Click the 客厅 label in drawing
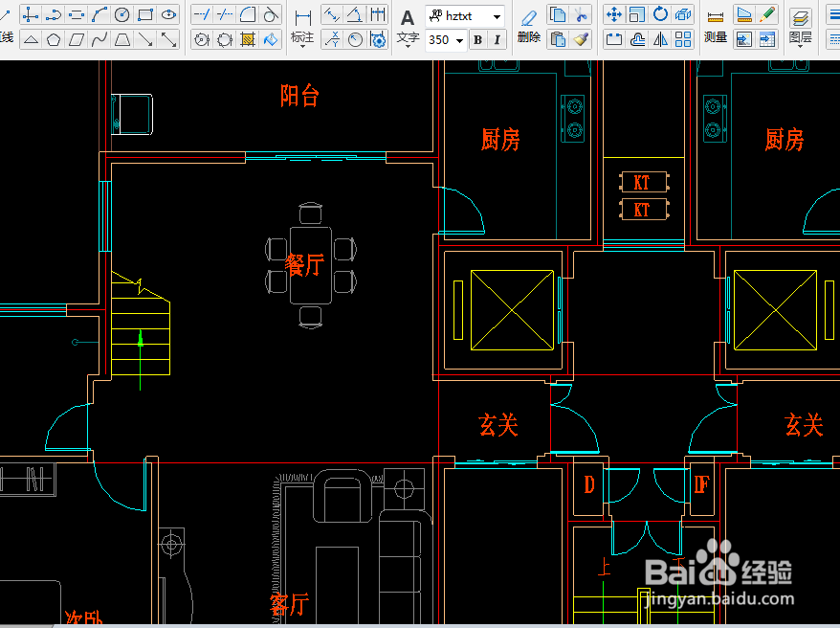 290,604
